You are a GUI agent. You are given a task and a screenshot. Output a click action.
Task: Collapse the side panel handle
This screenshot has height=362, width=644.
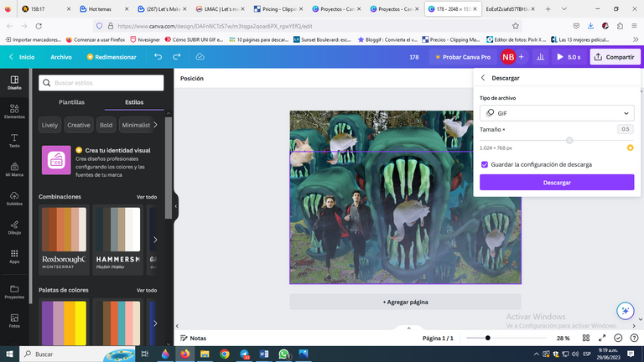coord(176,206)
